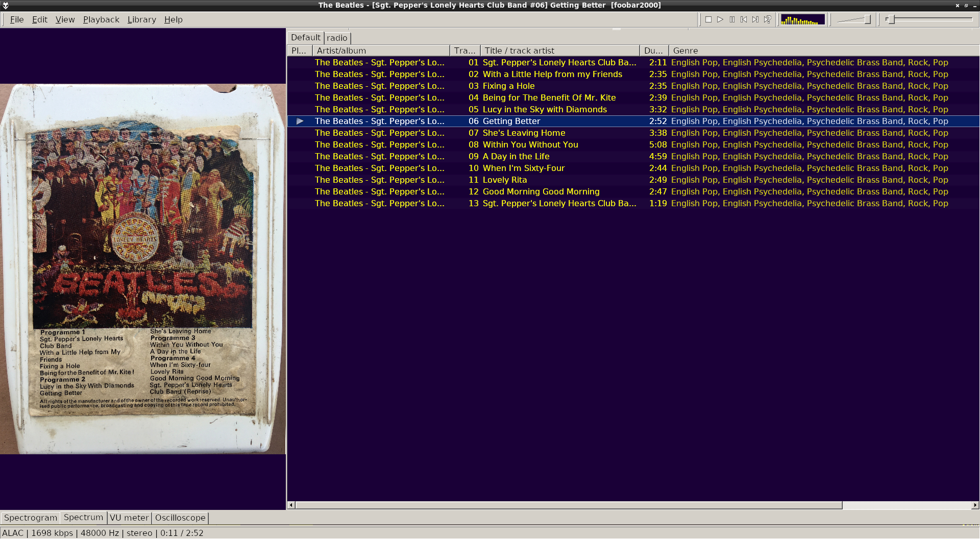Viewport: 980px width, 539px height.
Task: Sort by the Track number column header
Action: [465, 51]
